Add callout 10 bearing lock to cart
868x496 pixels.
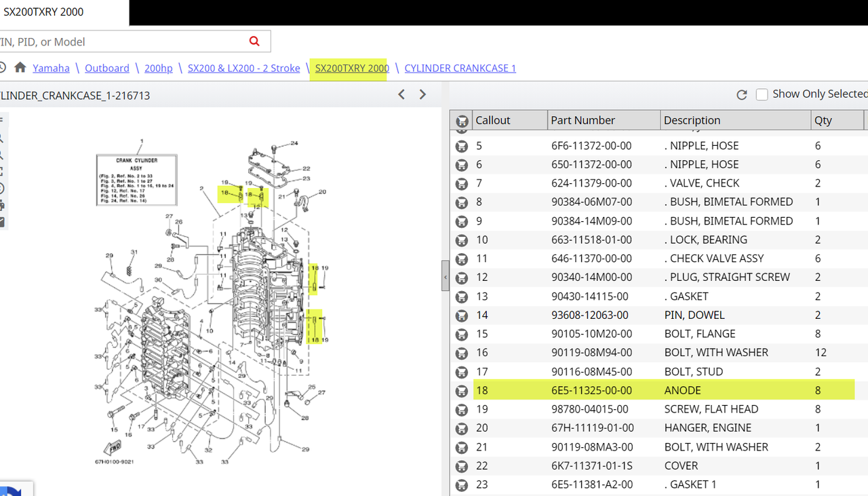[462, 240]
